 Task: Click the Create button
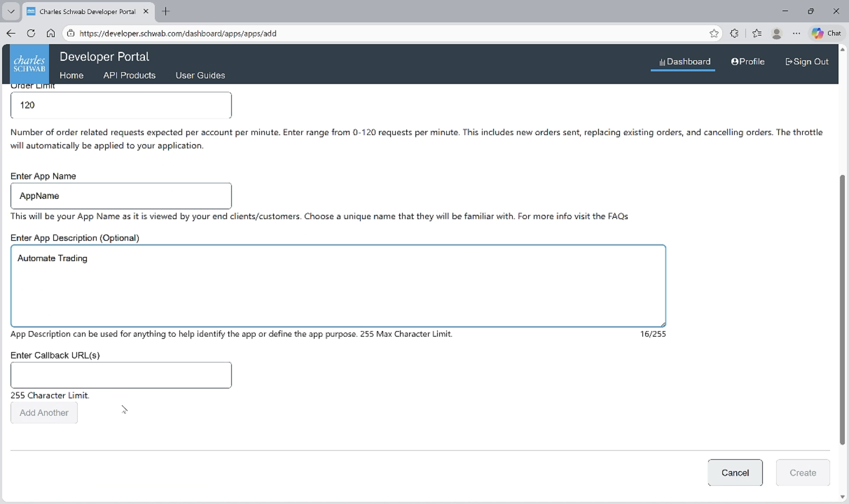click(x=802, y=472)
